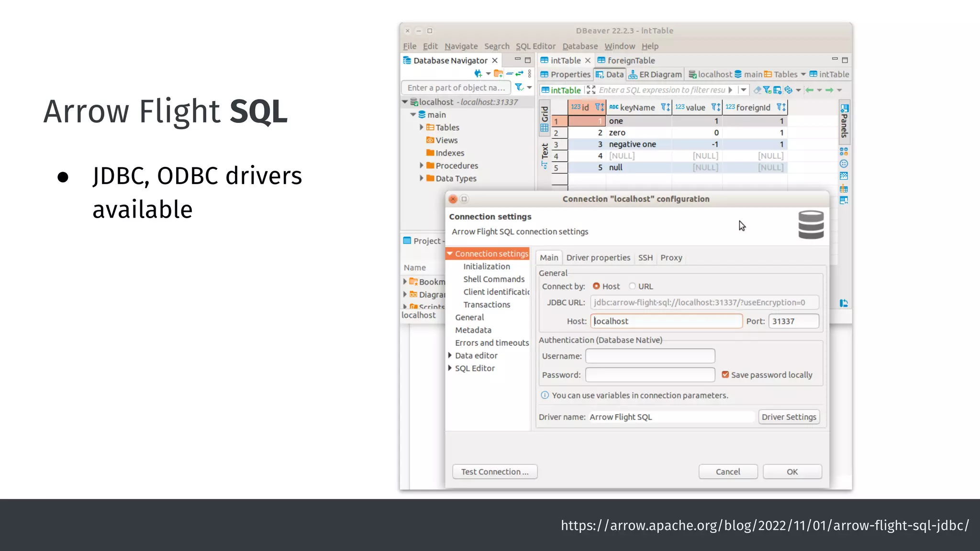Collapse the main schema node
Screen dimensions: 980x551
(413, 115)
